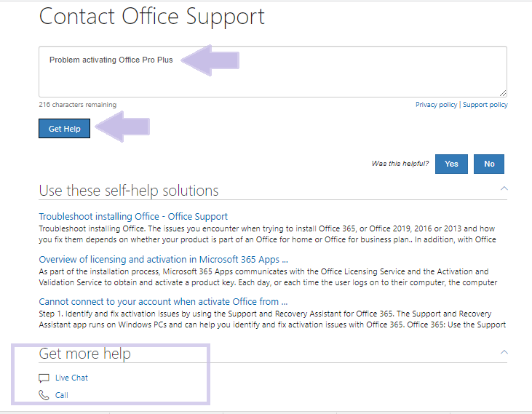Screen dimensions: 532x414
Task: Select the Call support link
Action: pos(62,395)
